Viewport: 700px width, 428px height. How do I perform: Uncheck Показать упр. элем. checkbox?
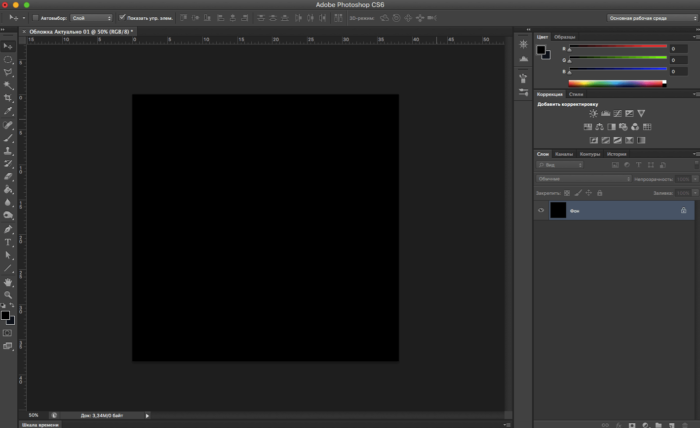(x=122, y=18)
